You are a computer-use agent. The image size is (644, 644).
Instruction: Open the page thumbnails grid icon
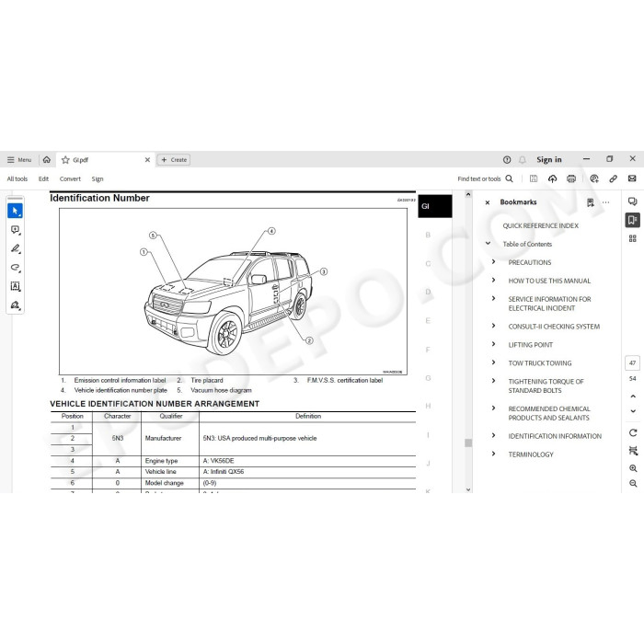tap(633, 238)
